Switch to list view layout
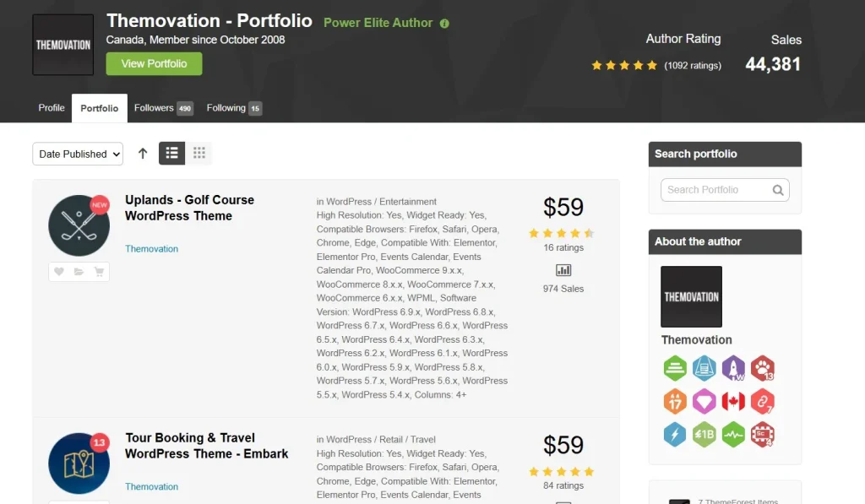The height and width of the screenshot is (504, 865). coord(171,153)
